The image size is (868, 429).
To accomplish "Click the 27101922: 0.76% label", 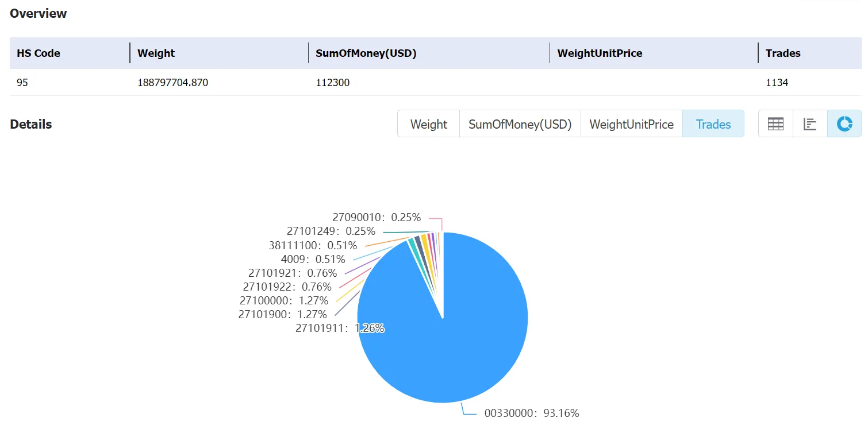I will [287, 287].
